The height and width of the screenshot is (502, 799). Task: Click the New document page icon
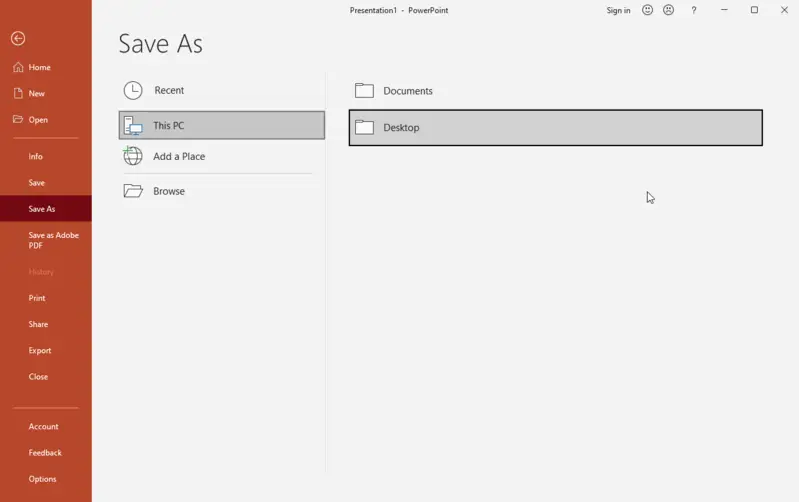pos(18,93)
